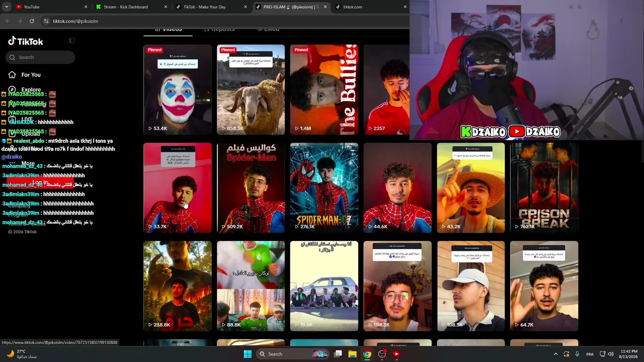644x362 pixels.
Task: Click the home icon beside For You
Action: 12,75
